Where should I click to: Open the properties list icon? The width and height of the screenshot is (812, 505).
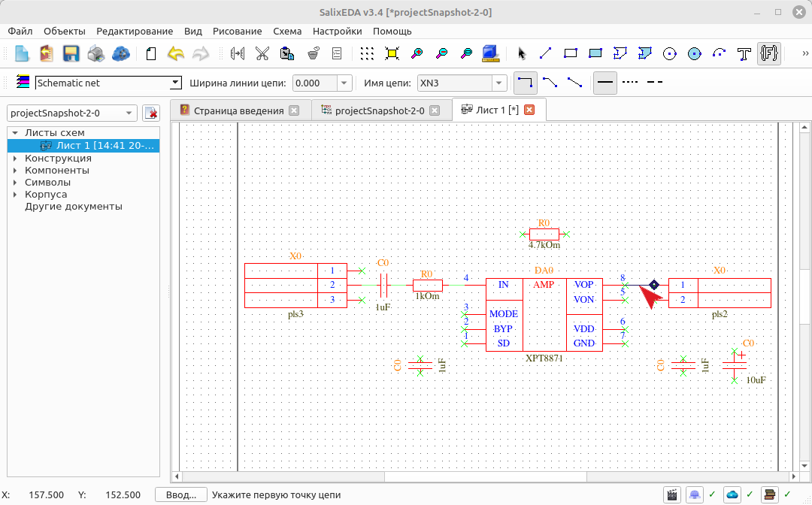[337, 53]
